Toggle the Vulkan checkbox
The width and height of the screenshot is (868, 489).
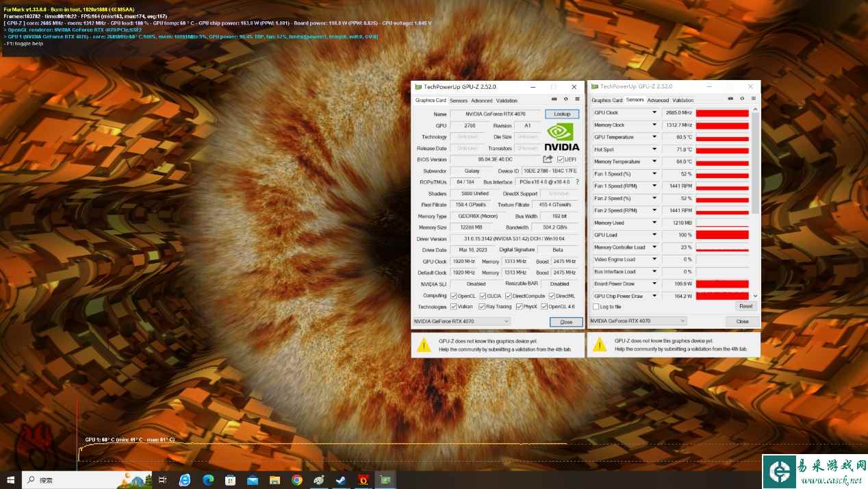[453, 307]
